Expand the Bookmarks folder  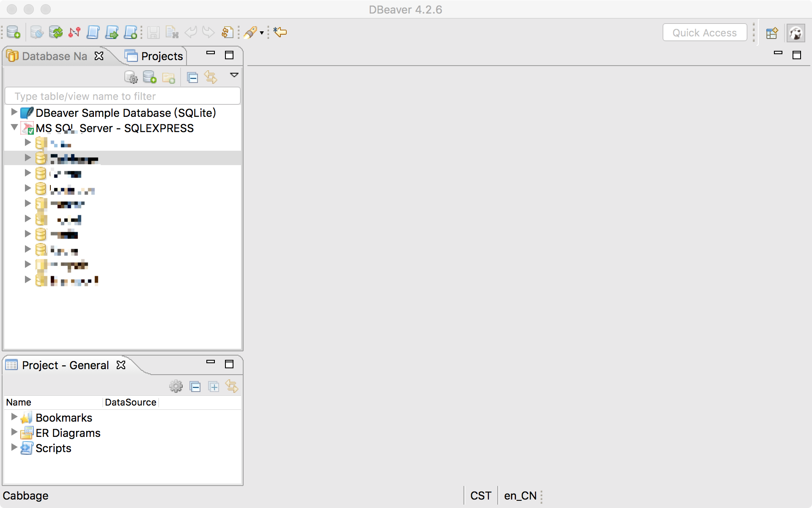(14, 417)
